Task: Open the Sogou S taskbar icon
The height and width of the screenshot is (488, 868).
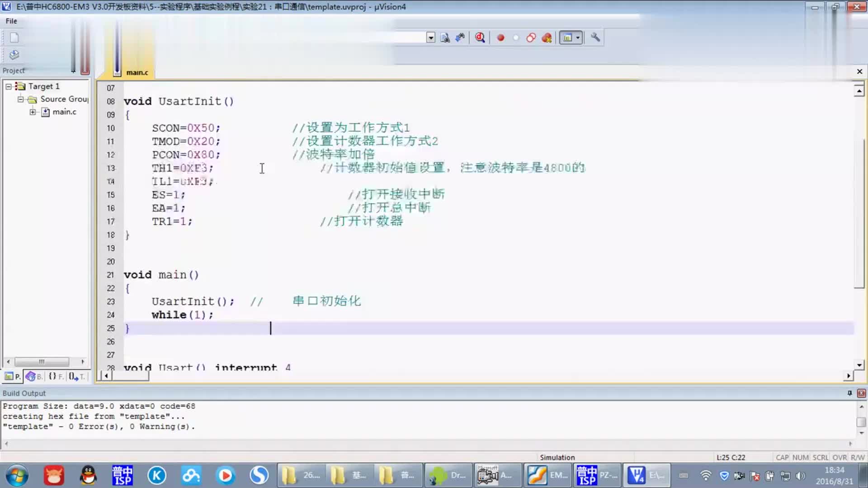Action: (x=259, y=475)
